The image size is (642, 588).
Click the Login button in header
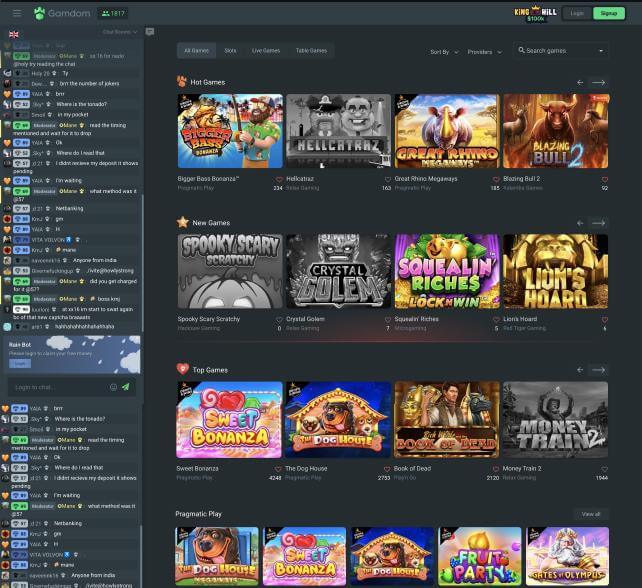pyautogui.click(x=577, y=14)
